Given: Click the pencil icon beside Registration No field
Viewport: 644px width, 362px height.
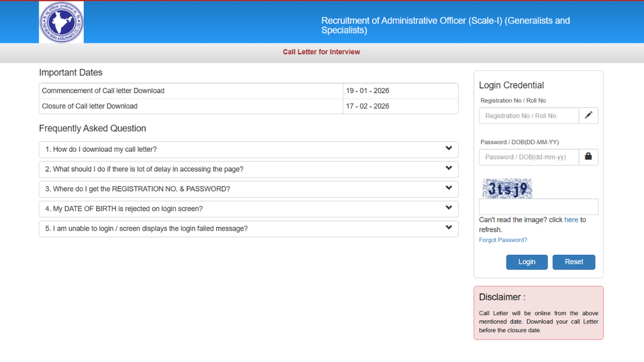Looking at the screenshot, I should coord(589,115).
